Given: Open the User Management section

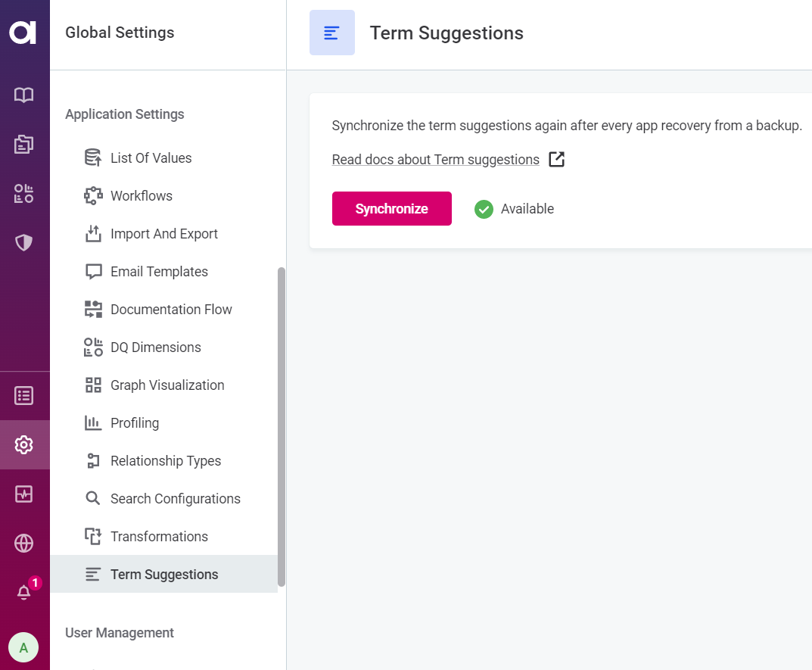Looking at the screenshot, I should point(119,633).
